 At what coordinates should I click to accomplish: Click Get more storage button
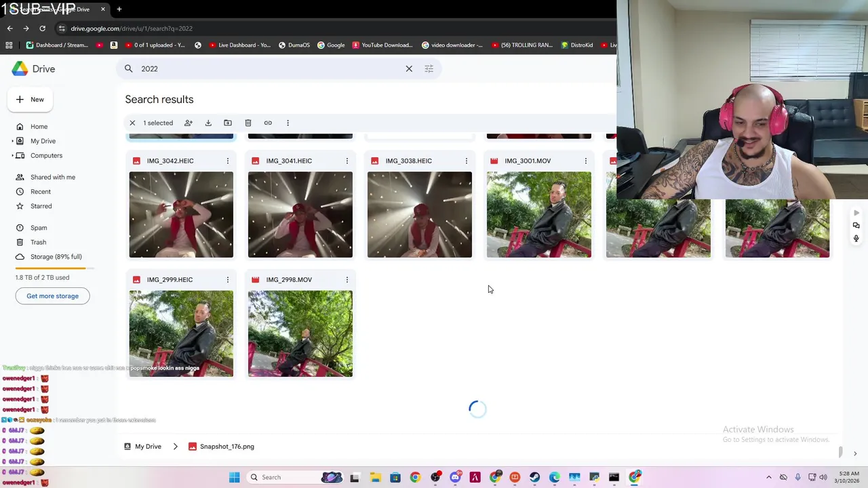(52, 296)
